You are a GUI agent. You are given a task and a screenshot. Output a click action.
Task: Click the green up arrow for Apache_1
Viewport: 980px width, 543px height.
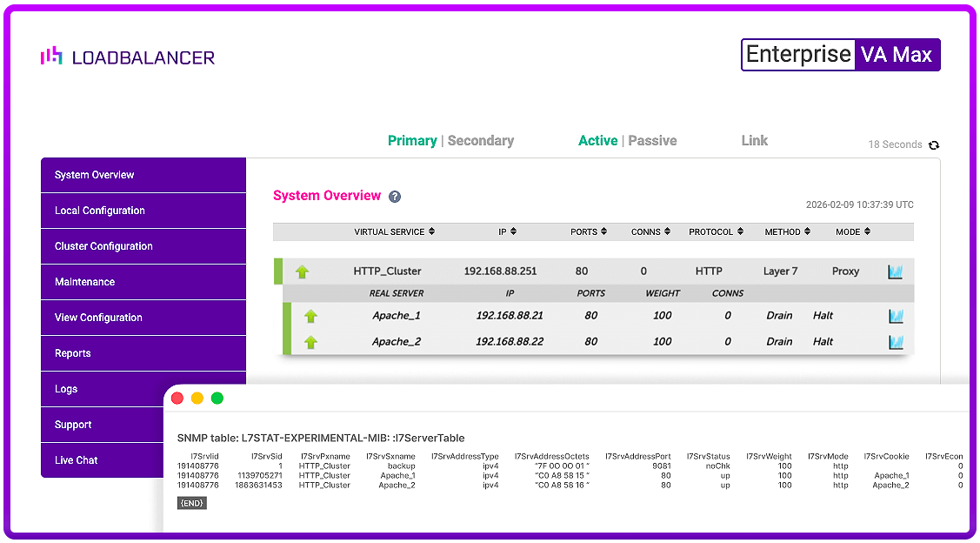pos(310,316)
